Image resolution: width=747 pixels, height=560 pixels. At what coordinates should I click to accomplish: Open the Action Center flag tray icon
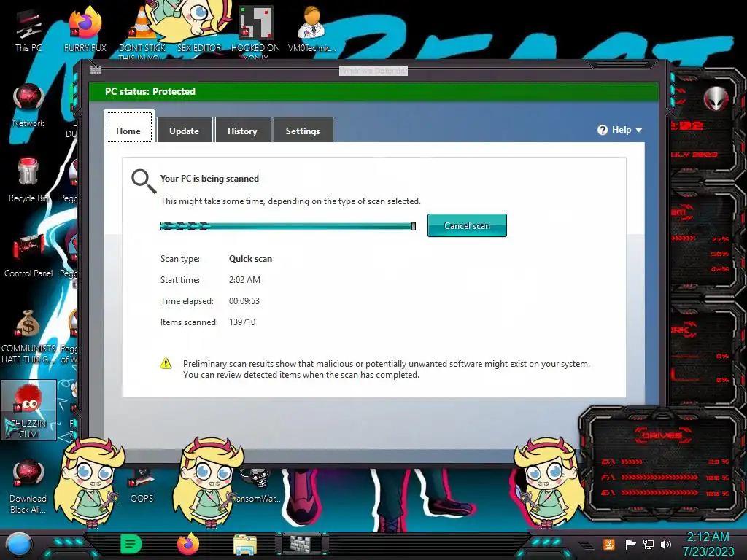(x=630, y=544)
